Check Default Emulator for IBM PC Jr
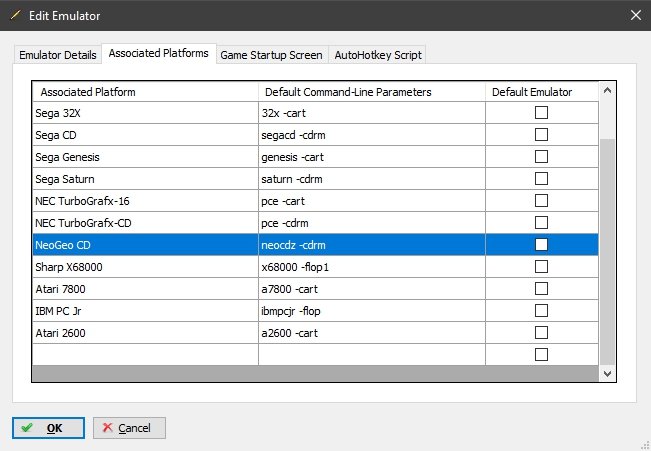Image resolution: width=651 pixels, height=451 pixels. [x=541, y=311]
